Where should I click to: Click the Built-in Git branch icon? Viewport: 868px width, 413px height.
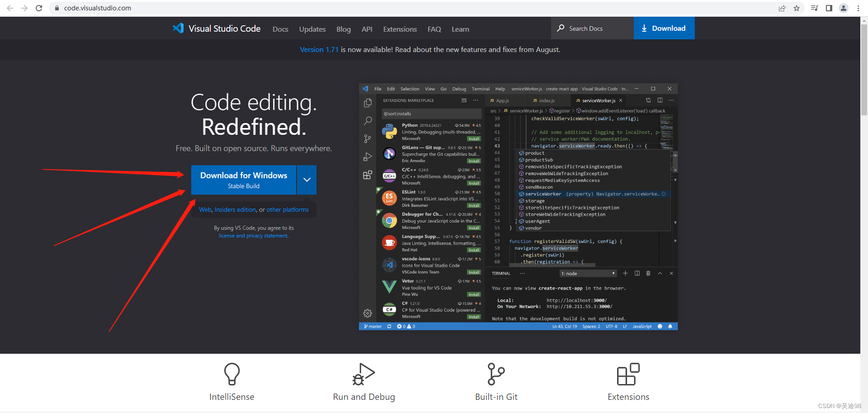coord(496,374)
